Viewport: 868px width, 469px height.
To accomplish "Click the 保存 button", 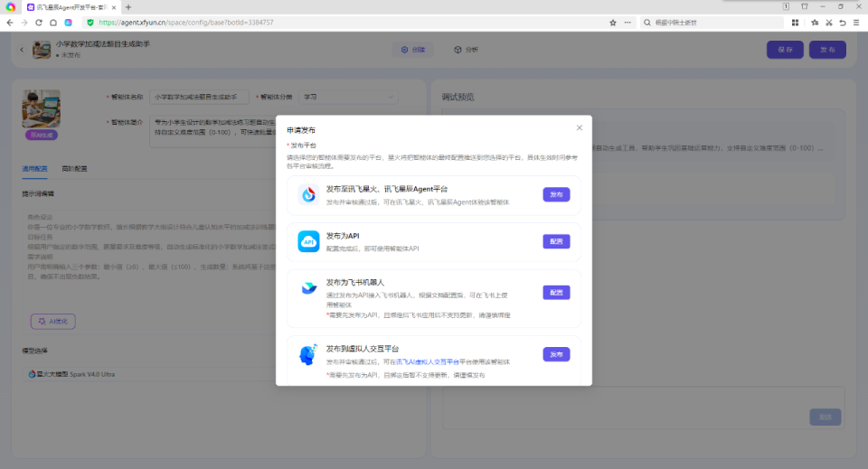I will (785, 50).
